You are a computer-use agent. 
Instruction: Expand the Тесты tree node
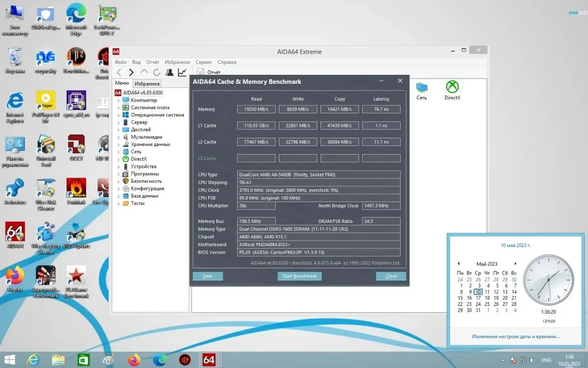click(119, 203)
